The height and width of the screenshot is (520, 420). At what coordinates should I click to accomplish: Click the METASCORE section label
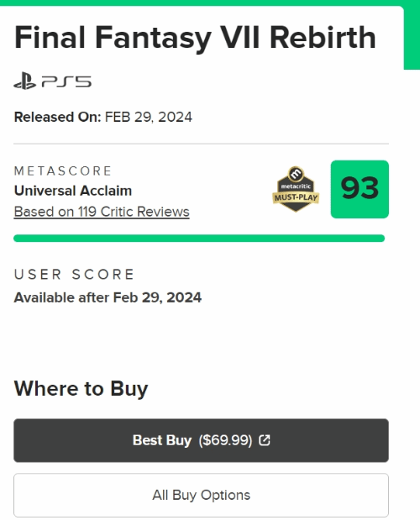[63, 171]
